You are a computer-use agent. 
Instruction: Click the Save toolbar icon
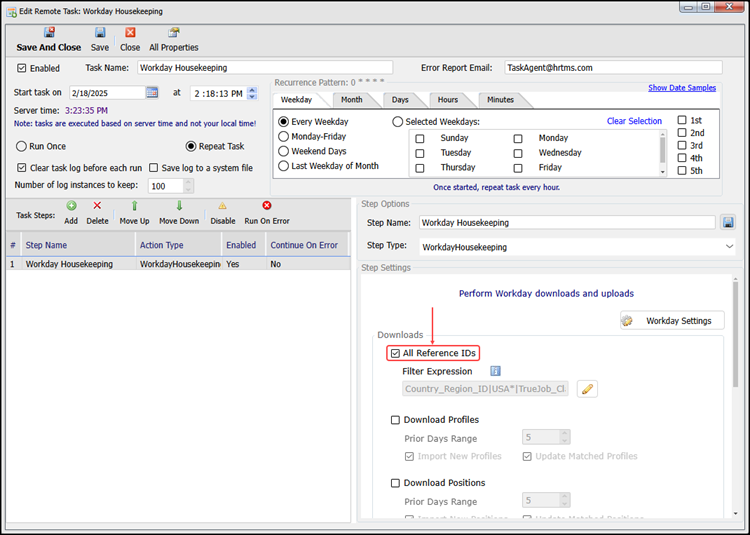coord(100,33)
